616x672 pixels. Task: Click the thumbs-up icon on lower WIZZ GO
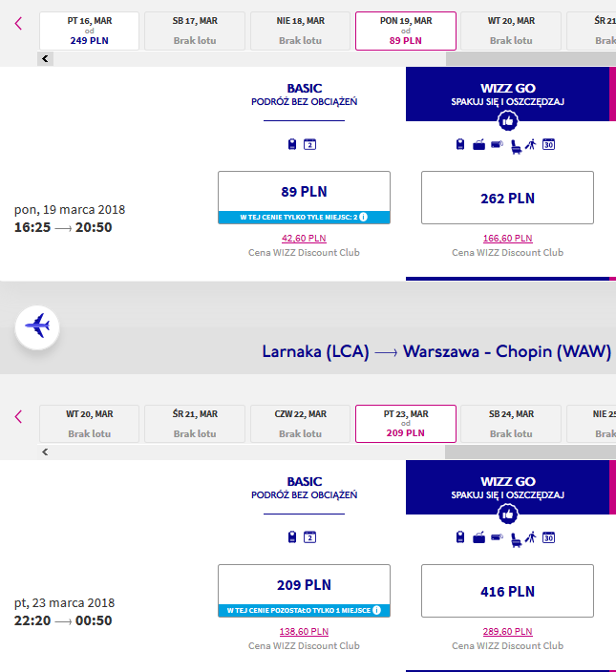(x=507, y=514)
